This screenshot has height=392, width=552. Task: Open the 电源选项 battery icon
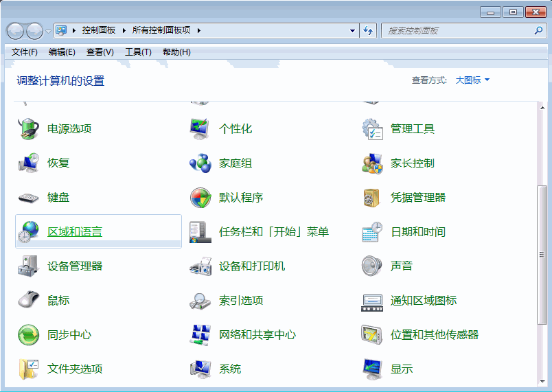(29, 129)
